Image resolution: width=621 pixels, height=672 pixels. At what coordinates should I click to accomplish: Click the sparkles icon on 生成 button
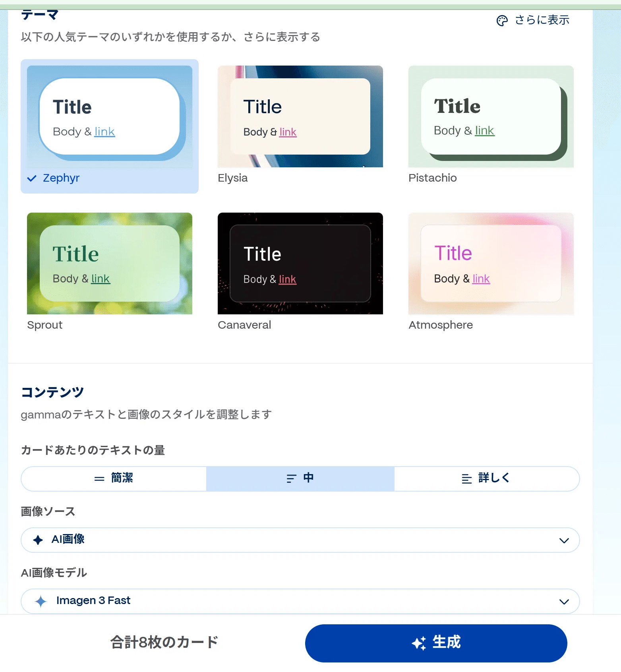(419, 643)
